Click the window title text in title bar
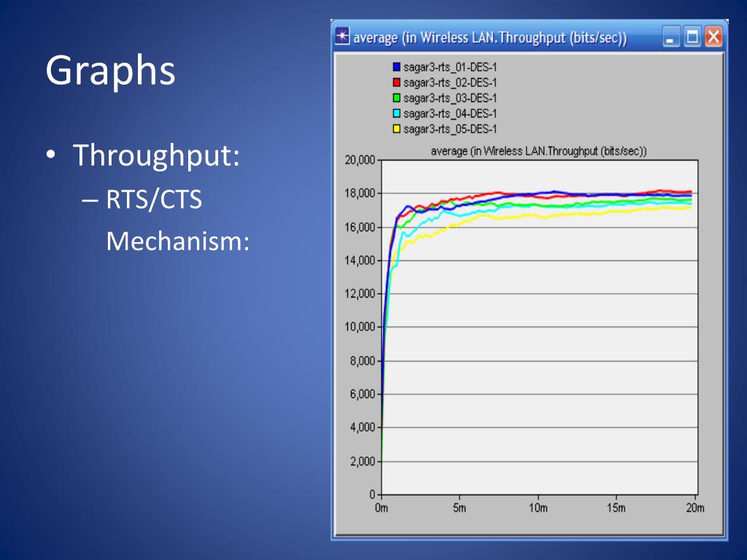Image resolution: width=747 pixels, height=560 pixels. point(489,37)
